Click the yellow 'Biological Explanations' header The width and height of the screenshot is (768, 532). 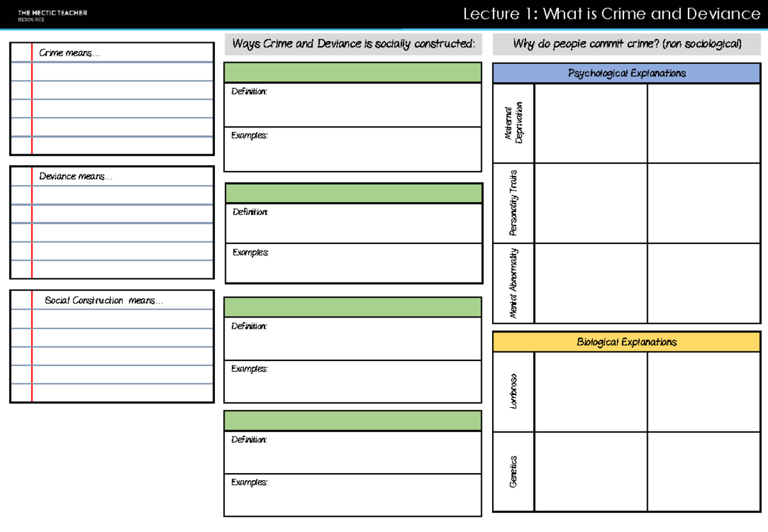(x=627, y=343)
